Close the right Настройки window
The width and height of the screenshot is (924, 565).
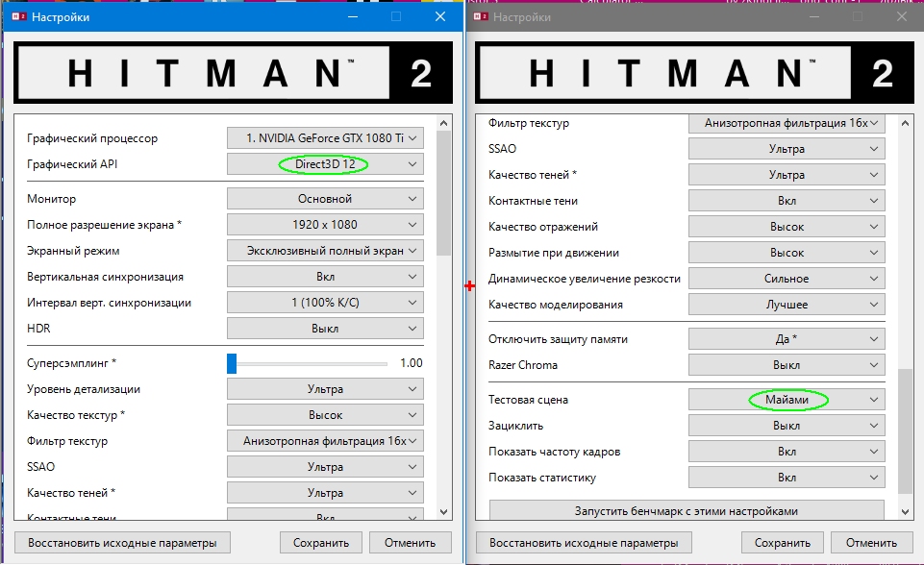pos(902,16)
